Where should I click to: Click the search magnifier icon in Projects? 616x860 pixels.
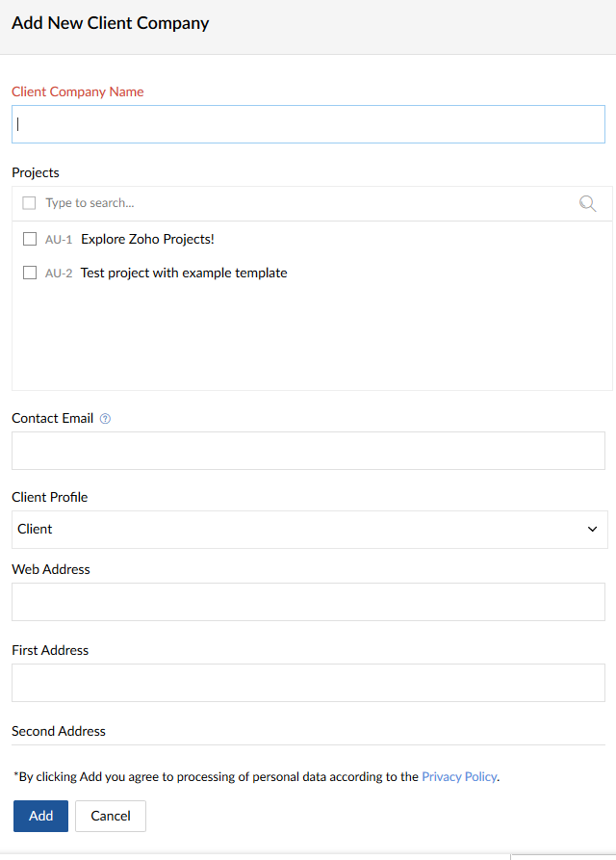(x=587, y=203)
